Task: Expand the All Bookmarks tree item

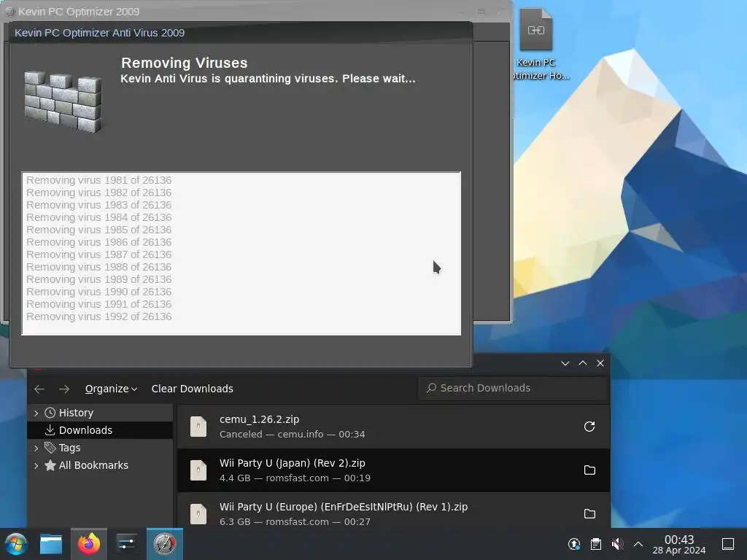Action: (36, 466)
